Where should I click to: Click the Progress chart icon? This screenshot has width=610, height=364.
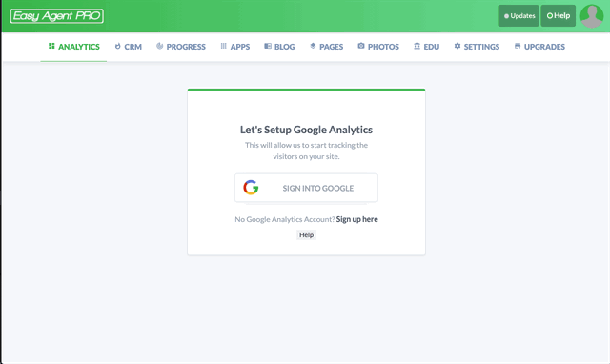pos(159,46)
